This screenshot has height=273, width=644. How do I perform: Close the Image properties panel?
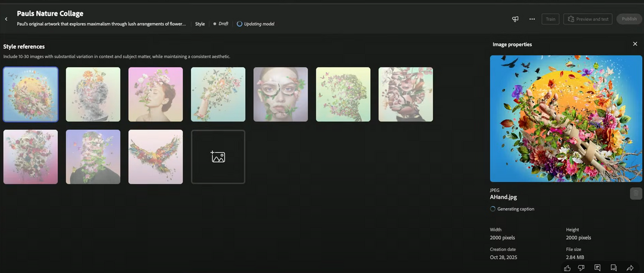[635, 44]
